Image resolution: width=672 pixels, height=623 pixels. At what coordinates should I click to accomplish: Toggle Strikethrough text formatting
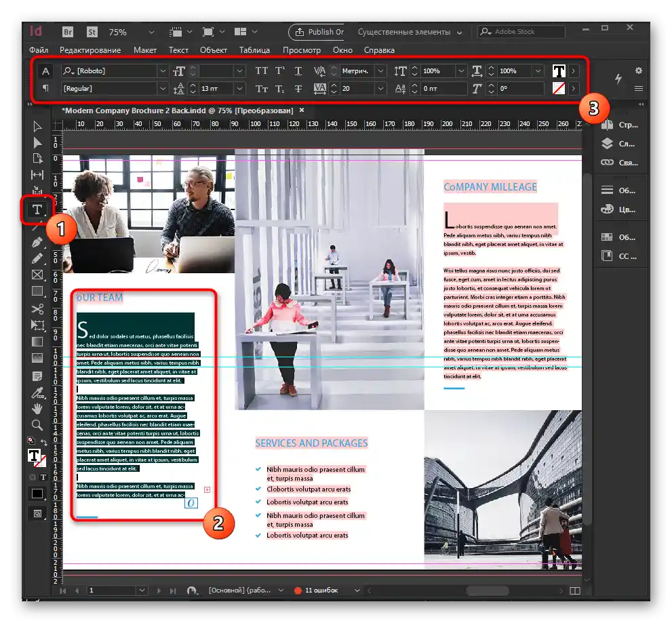(x=298, y=89)
